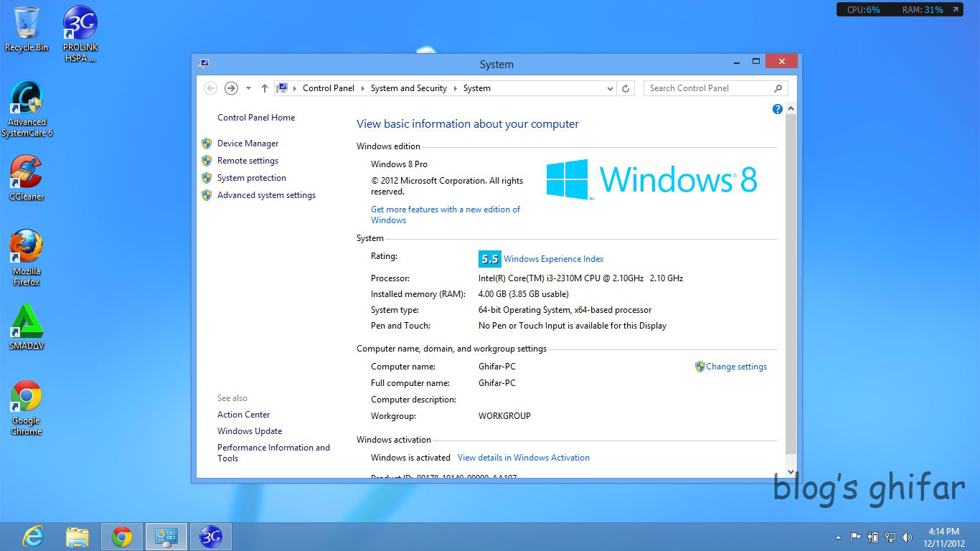
Task: Click the power battery tray icon
Action: (873, 537)
